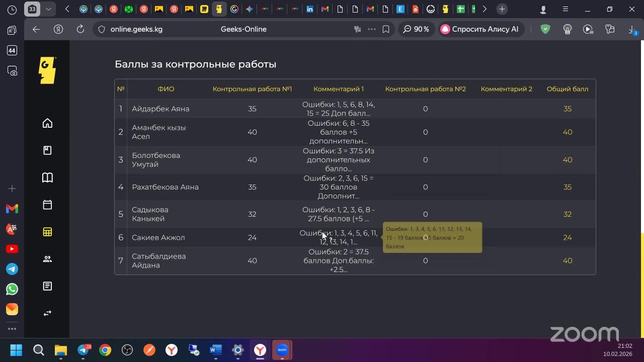Open the browser main hamburger menu
This screenshot has height=362, width=644.
[x=566, y=10]
